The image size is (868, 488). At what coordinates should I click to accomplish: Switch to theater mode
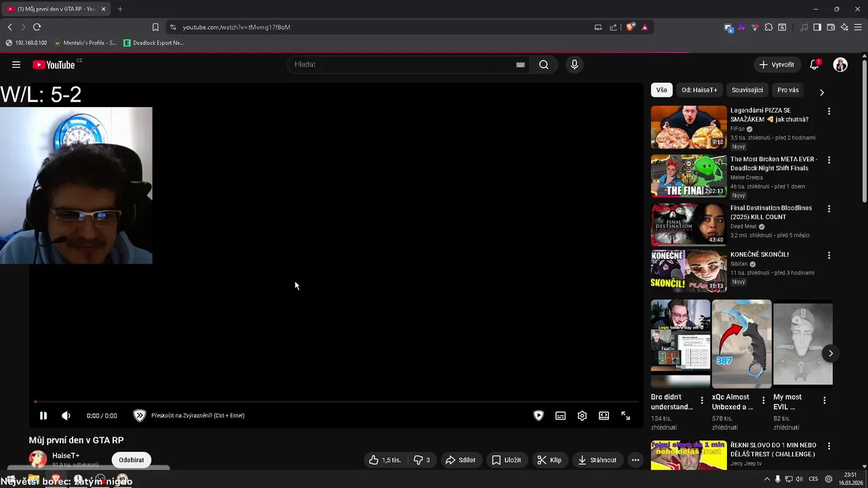click(604, 415)
